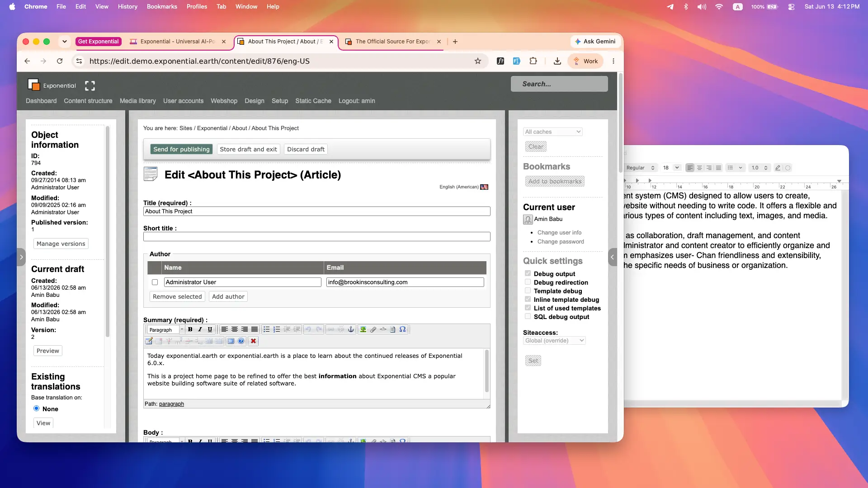Viewport: 868px width, 488px height.
Task: Toggle the Summary editor fullscreen icon
Action: (x=231, y=341)
